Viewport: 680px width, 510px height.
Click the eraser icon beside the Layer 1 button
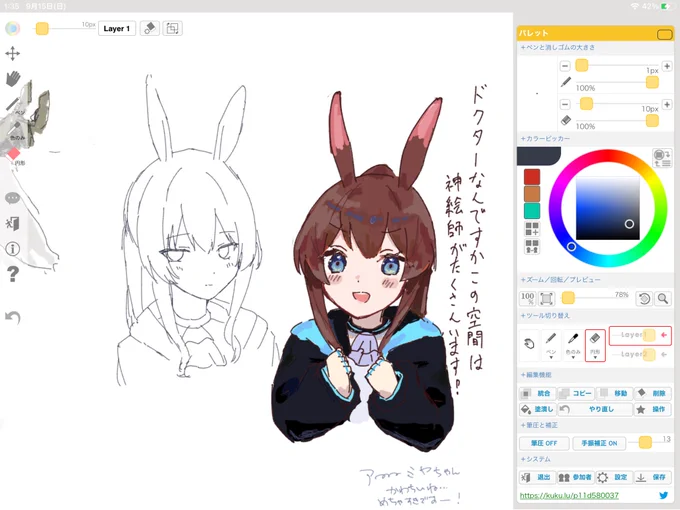150,29
